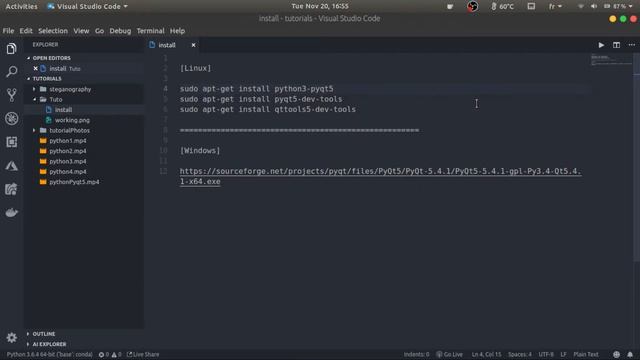Click the 60°C temperature indicator

(502, 6)
